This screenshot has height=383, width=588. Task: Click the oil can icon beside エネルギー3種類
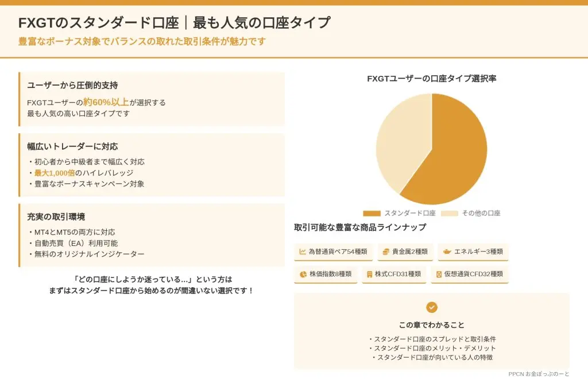[447, 252]
